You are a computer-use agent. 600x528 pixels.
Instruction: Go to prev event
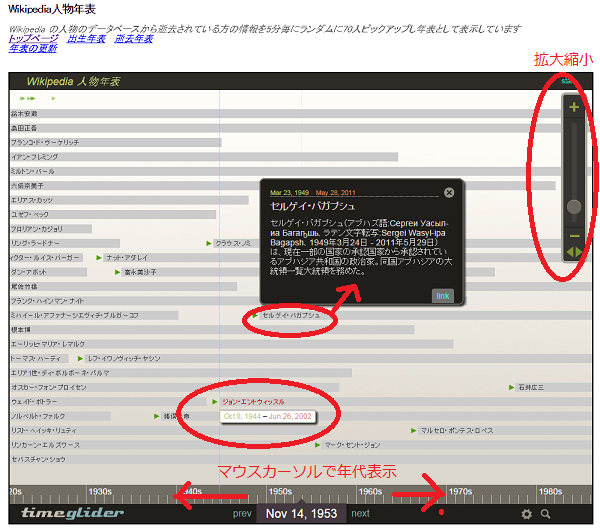coord(242,513)
